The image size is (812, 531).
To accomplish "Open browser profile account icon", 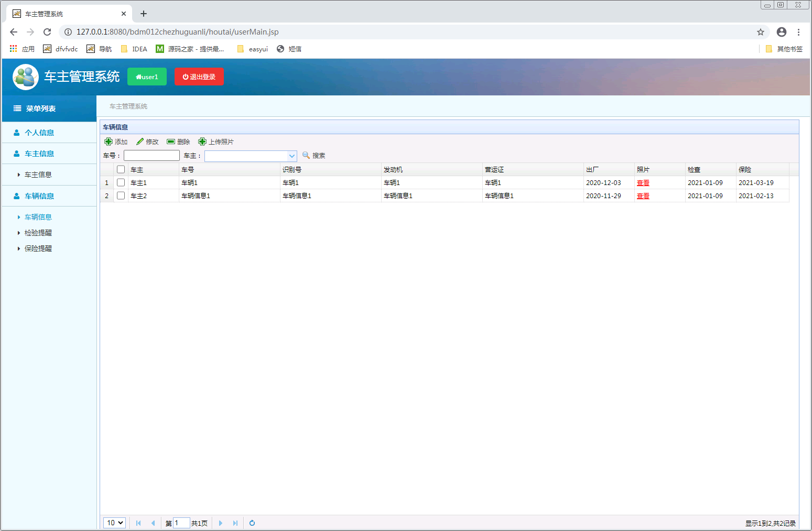I will [x=782, y=32].
